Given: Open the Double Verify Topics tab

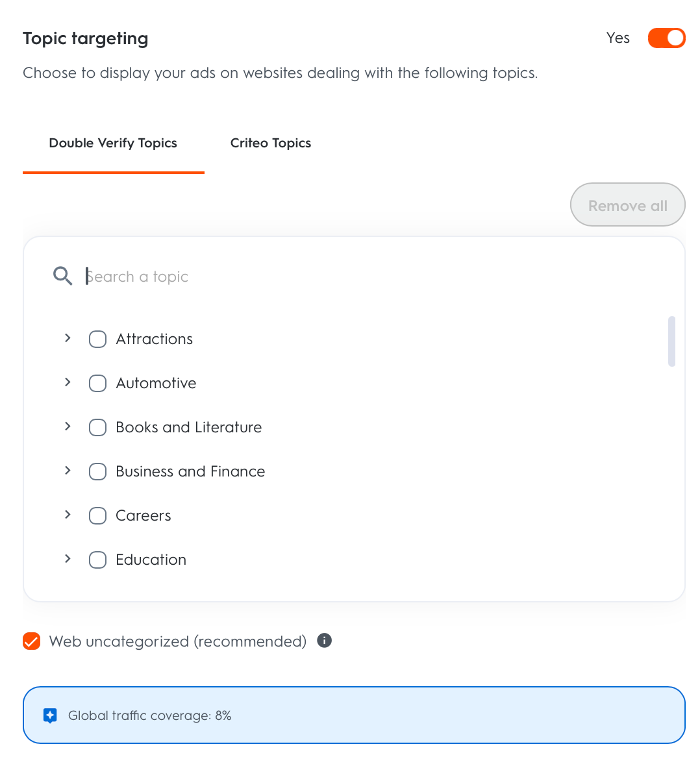Looking at the screenshot, I should [x=113, y=143].
